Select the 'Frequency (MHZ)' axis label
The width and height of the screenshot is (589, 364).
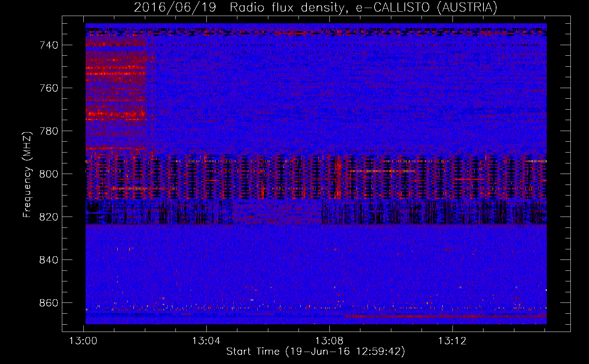27,174
